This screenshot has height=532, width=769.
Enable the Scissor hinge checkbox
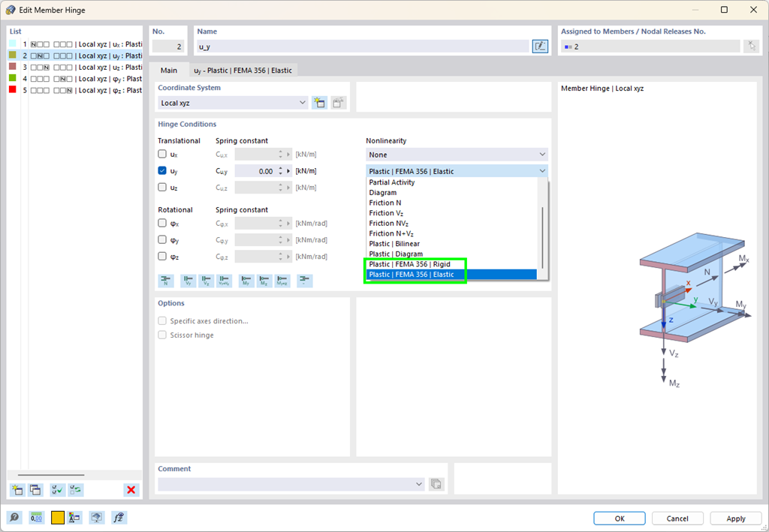[x=161, y=335]
